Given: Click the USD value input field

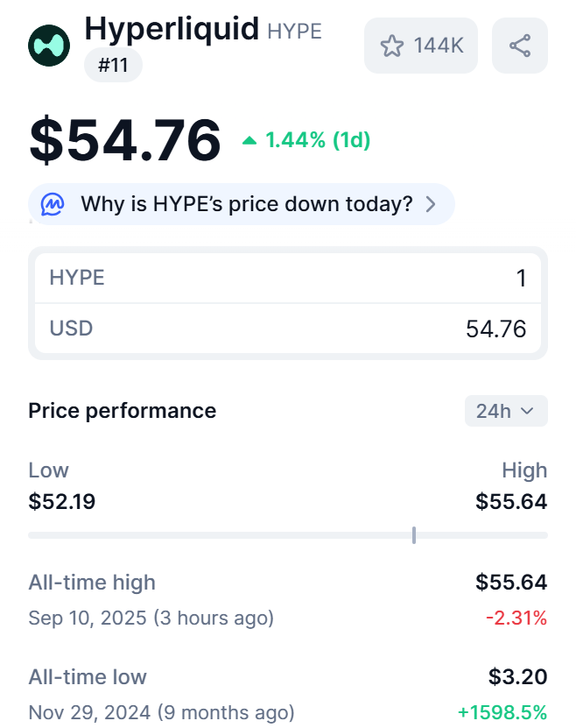Looking at the screenshot, I should click(288, 329).
